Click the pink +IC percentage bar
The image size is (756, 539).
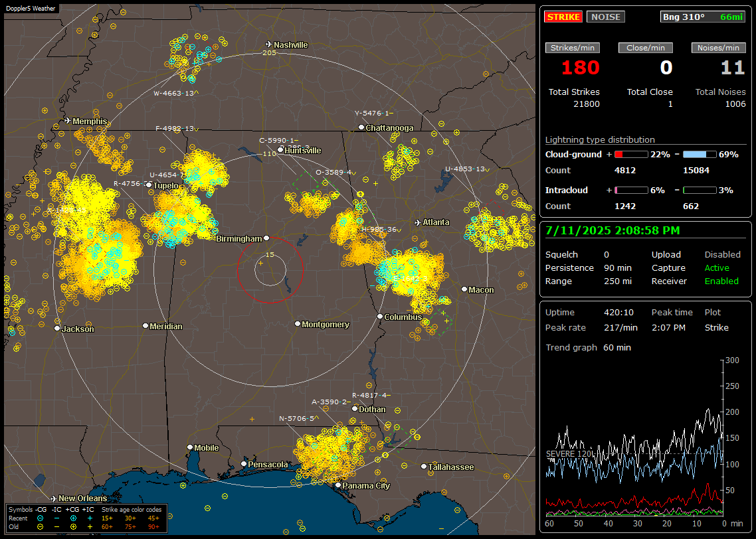click(631, 191)
